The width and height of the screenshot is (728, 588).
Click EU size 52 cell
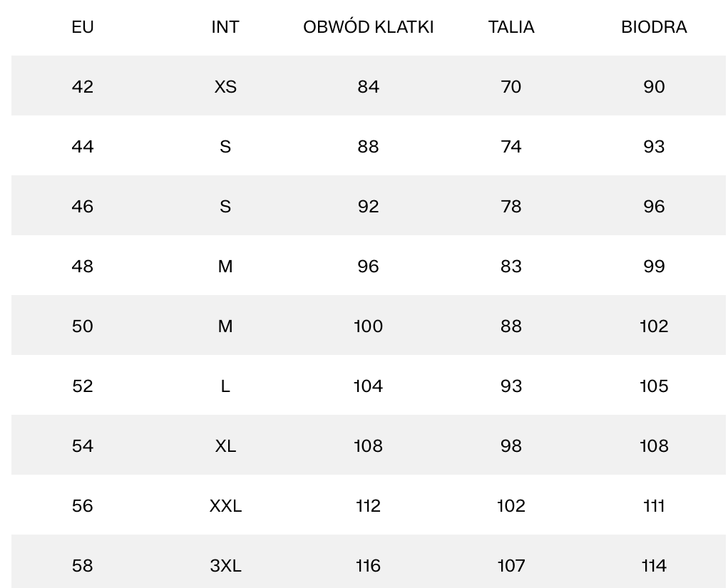click(83, 386)
